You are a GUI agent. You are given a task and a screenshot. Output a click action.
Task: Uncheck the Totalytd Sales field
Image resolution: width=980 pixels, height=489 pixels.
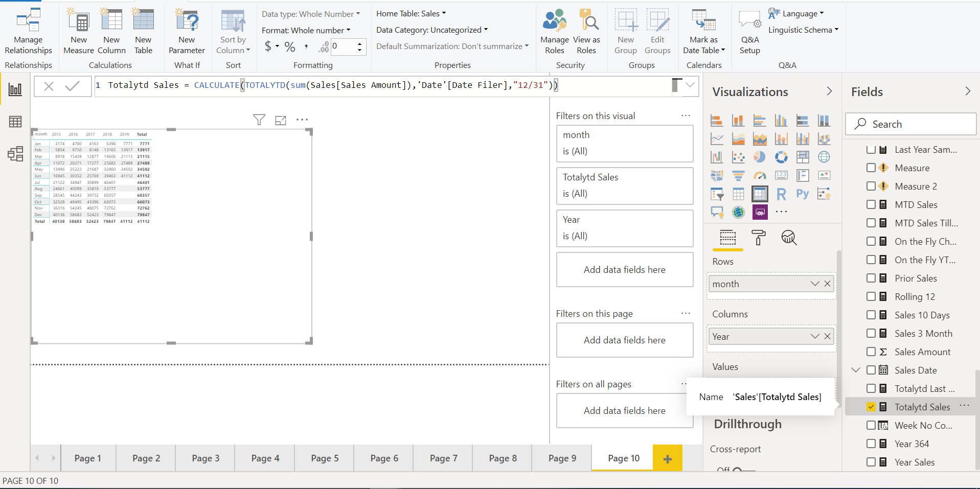pos(871,407)
